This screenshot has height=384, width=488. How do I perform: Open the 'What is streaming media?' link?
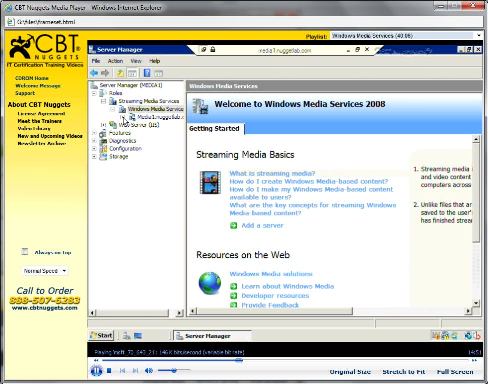(272, 173)
